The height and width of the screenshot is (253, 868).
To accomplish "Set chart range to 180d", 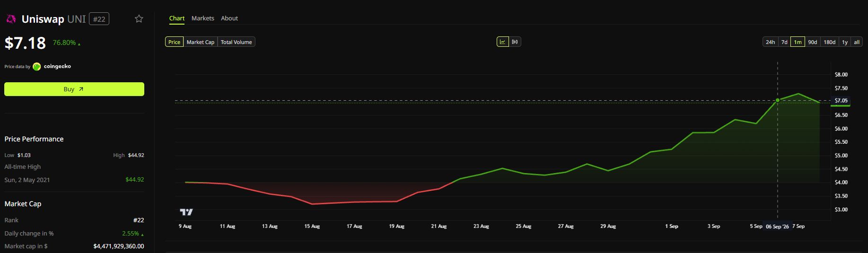I will pyautogui.click(x=830, y=42).
